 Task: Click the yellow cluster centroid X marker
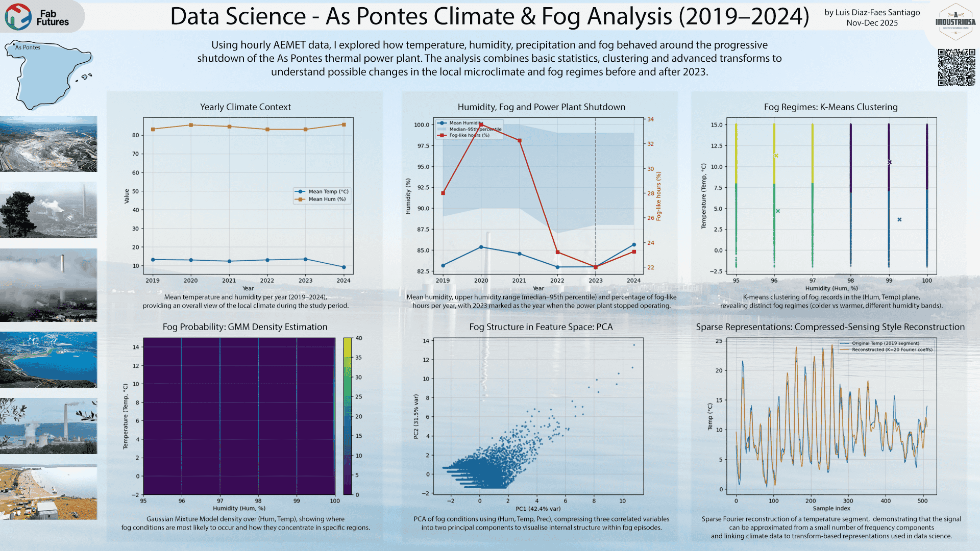point(776,156)
